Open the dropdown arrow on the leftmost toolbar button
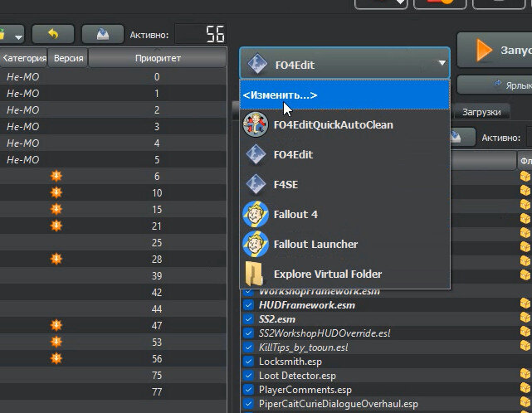 point(18,36)
